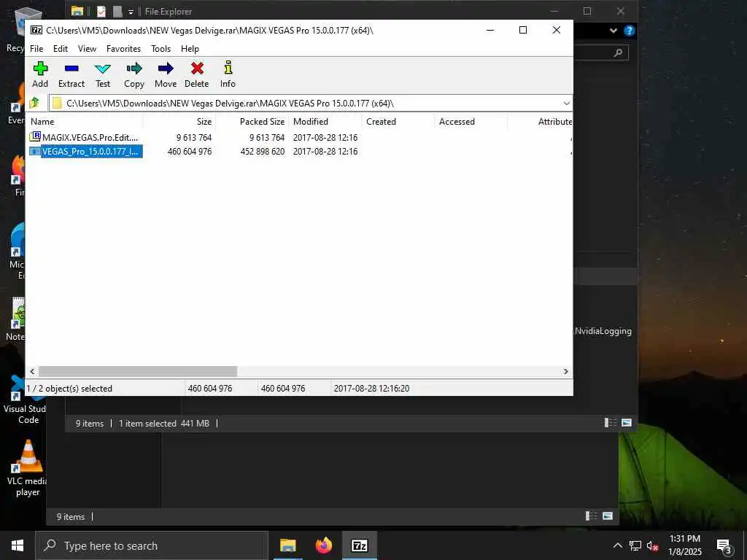
Task: Open the network tray icon
Action: pos(635,545)
